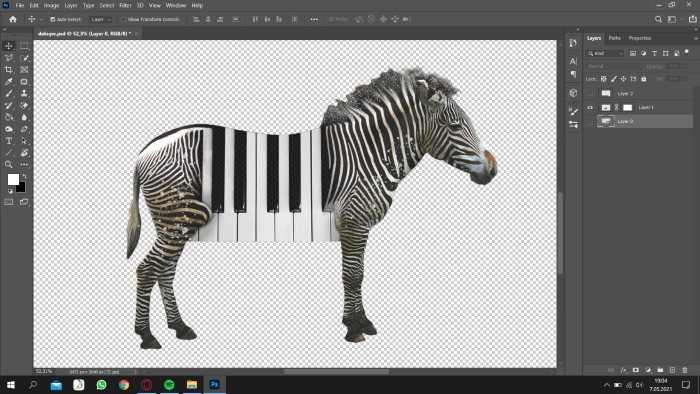Open Spotify from the taskbar
700x394 pixels.
click(169, 385)
